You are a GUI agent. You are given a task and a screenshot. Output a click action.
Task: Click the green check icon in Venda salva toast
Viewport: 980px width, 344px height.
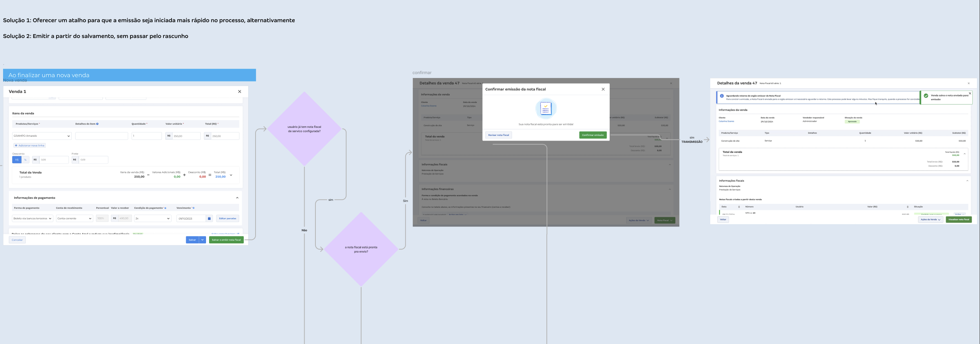(926, 96)
